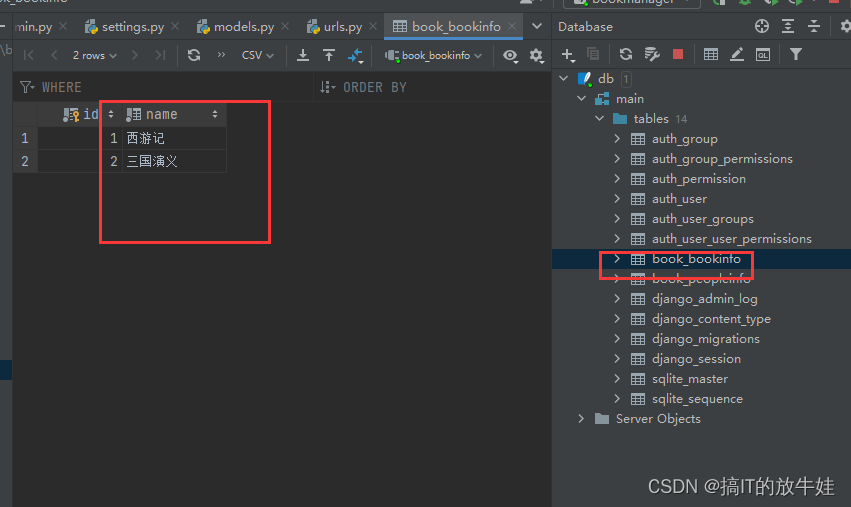Image resolution: width=851 pixels, height=507 pixels.
Task: Refresh the database tree
Action: pyautogui.click(x=626, y=54)
